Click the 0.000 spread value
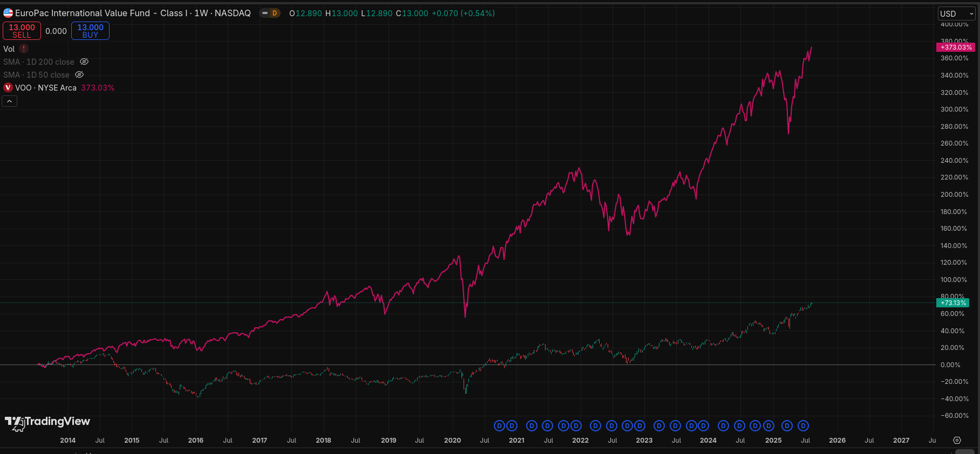980x454 pixels. tap(56, 31)
